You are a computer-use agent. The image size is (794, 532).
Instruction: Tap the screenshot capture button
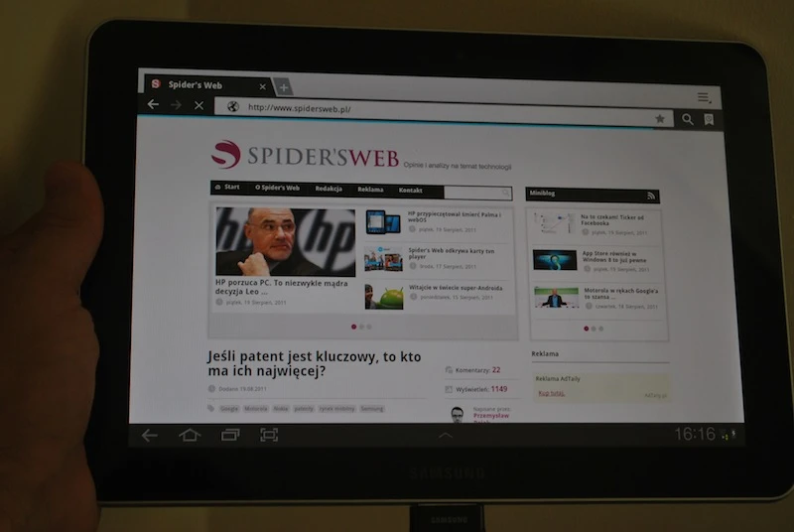coord(269,435)
